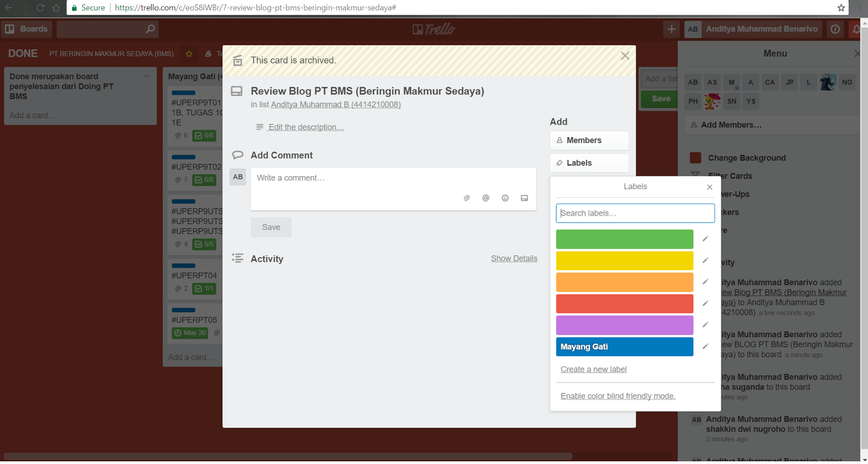Select the yellow label swatch
The image size is (868, 464).
click(624, 261)
